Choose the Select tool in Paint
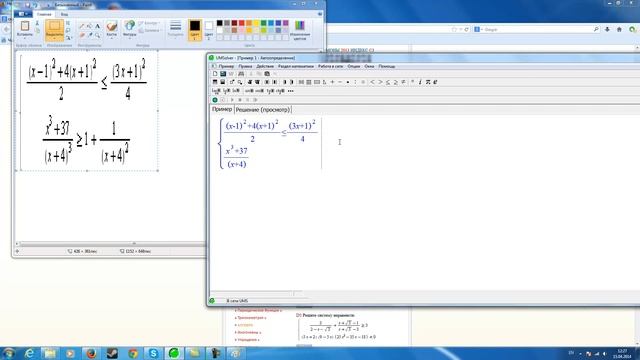Image resolution: width=640 pixels, height=360 pixels. [54, 30]
